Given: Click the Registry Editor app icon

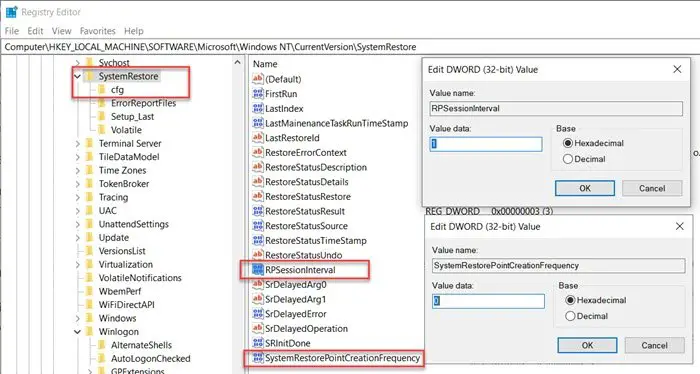Looking at the screenshot, I should point(11,12).
